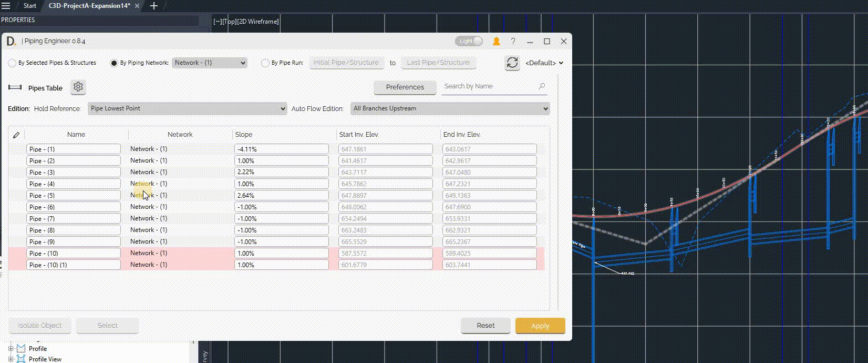Open the hamburger application menu

point(6,6)
